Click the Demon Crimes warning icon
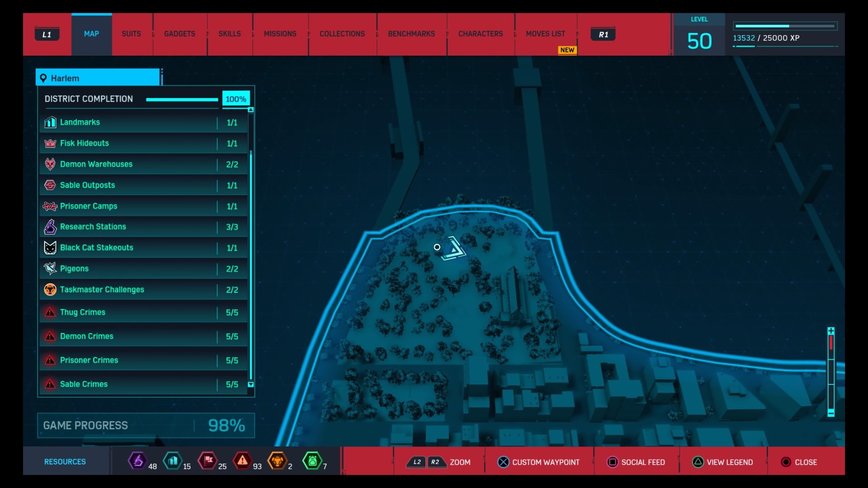 (x=51, y=336)
